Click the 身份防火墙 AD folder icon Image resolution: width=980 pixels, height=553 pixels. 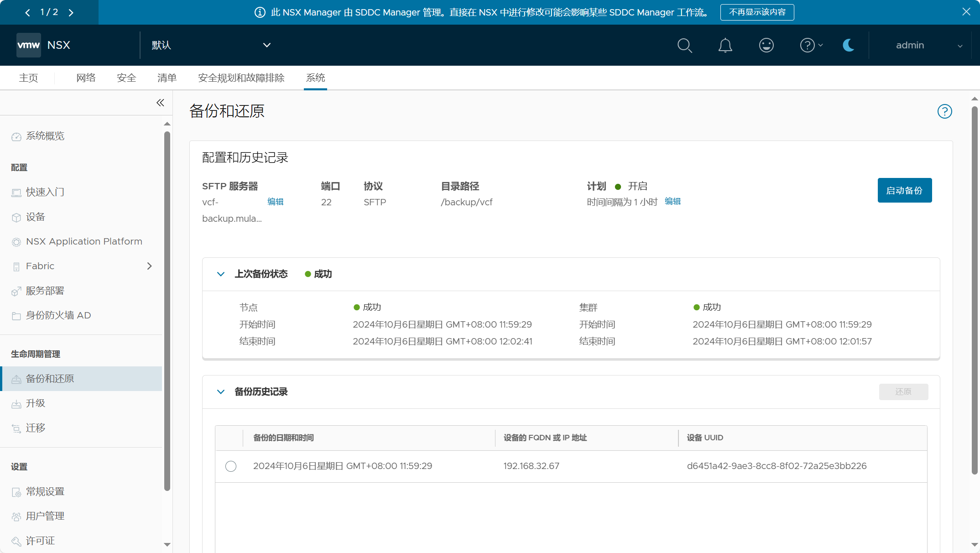[16, 316]
